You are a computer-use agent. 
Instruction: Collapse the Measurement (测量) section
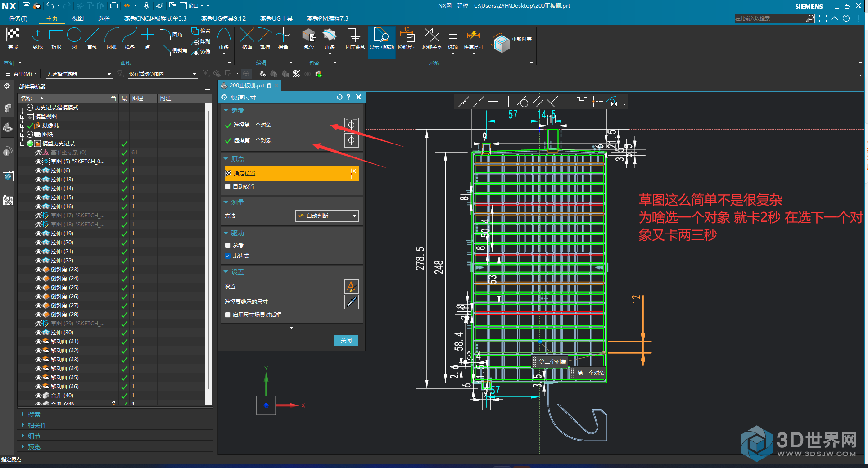click(226, 202)
